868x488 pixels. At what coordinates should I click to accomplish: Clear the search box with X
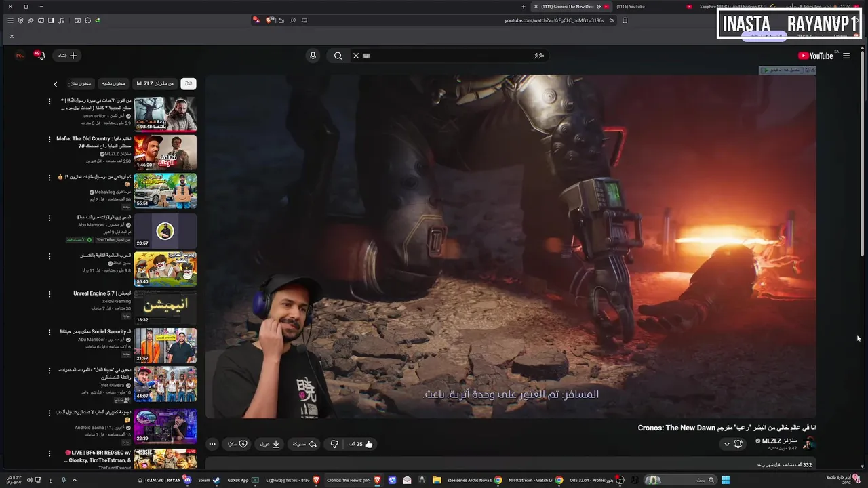coord(355,56)
